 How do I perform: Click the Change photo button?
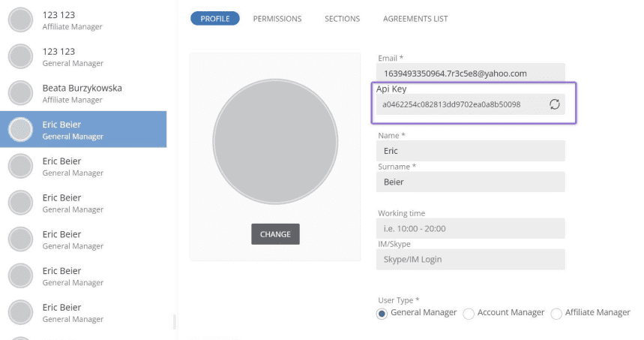tap(275, 234)
